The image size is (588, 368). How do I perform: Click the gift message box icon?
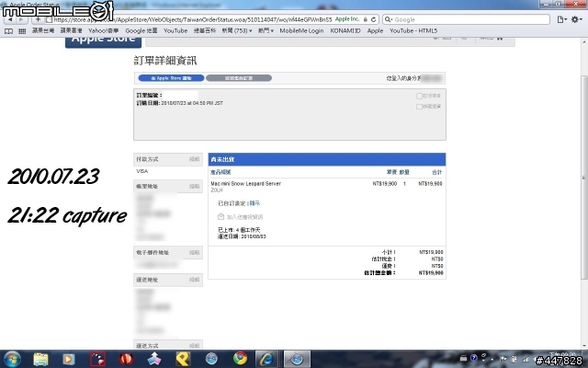tap(220, 217)
